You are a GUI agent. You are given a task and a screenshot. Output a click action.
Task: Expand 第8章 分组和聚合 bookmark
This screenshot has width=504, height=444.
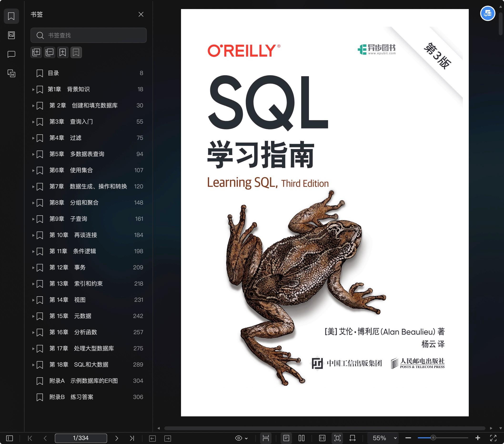point(33,203)
